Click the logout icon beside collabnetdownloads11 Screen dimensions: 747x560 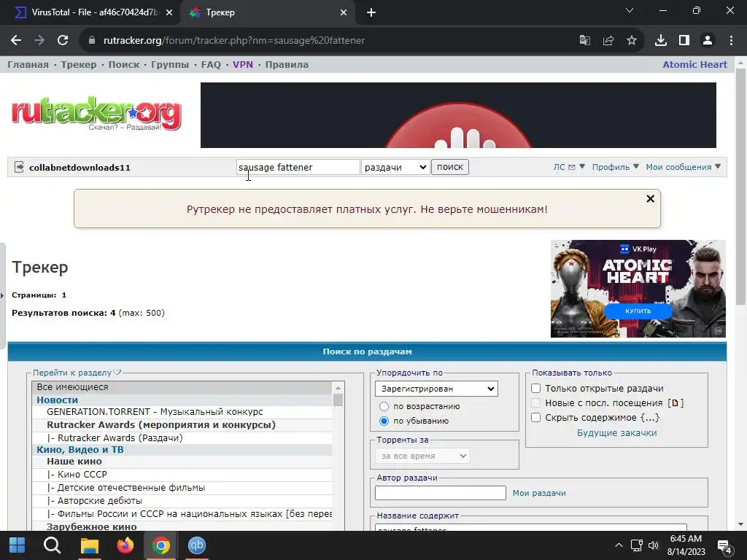[x=19, y=167]
